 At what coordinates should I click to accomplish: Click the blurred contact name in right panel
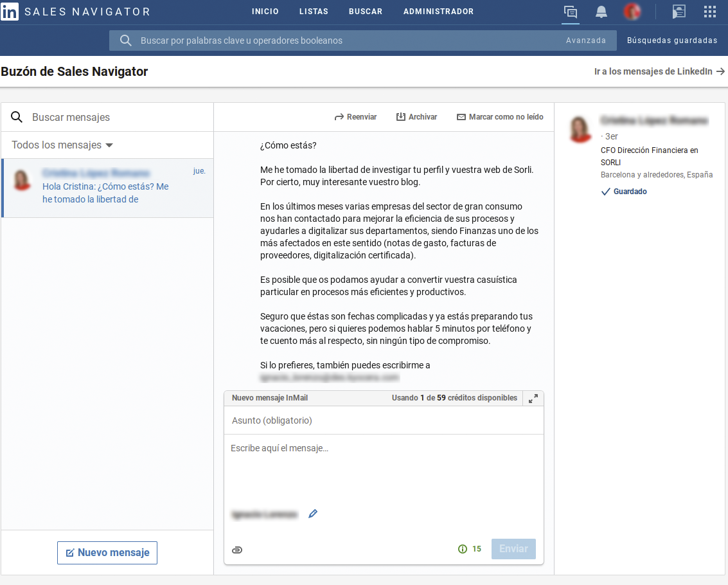653,121
